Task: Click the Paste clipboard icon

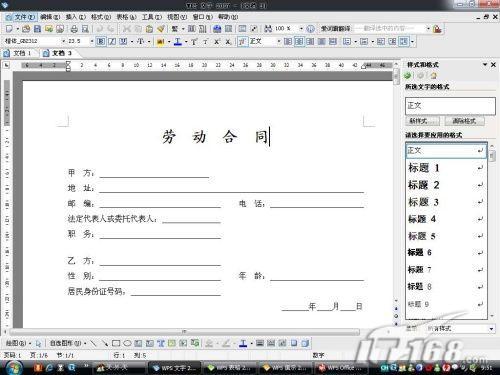Action: (x=149, y=29)
